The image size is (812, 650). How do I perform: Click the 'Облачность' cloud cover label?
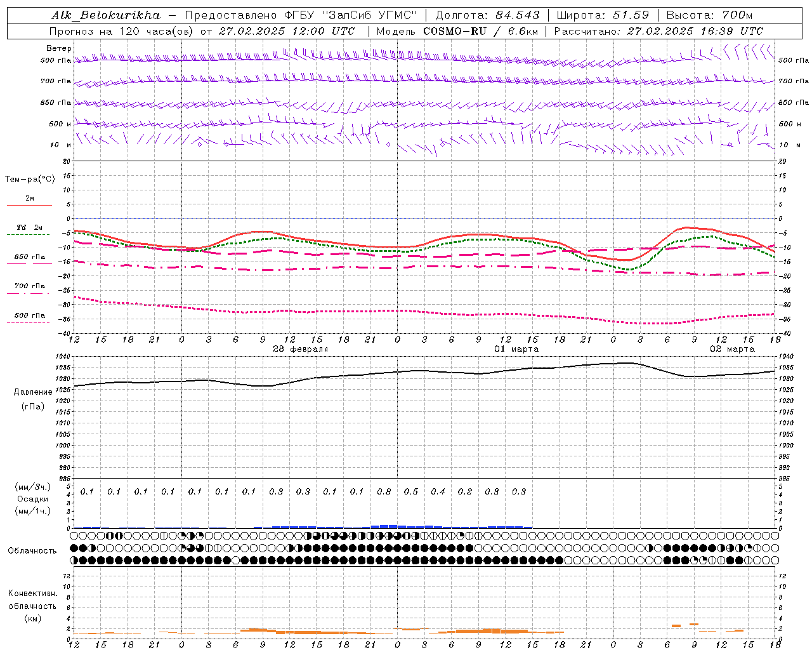[x=32, y=551]
